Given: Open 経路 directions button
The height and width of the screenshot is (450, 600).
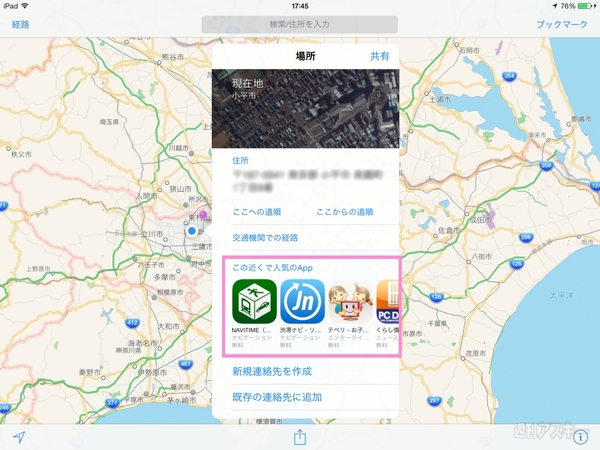Looking at the screenshot, I should coord(21,24).
